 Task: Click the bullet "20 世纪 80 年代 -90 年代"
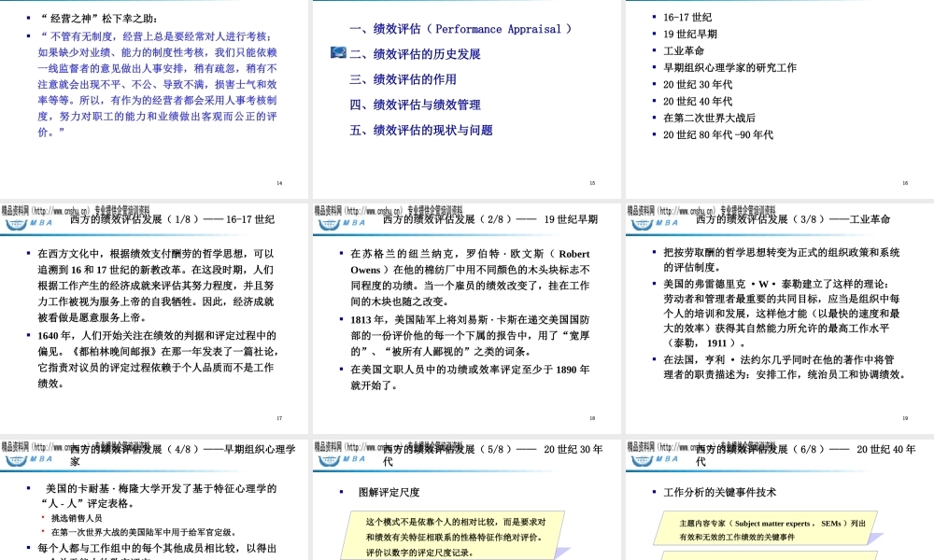pyautogui.click(x=717, y=134)
